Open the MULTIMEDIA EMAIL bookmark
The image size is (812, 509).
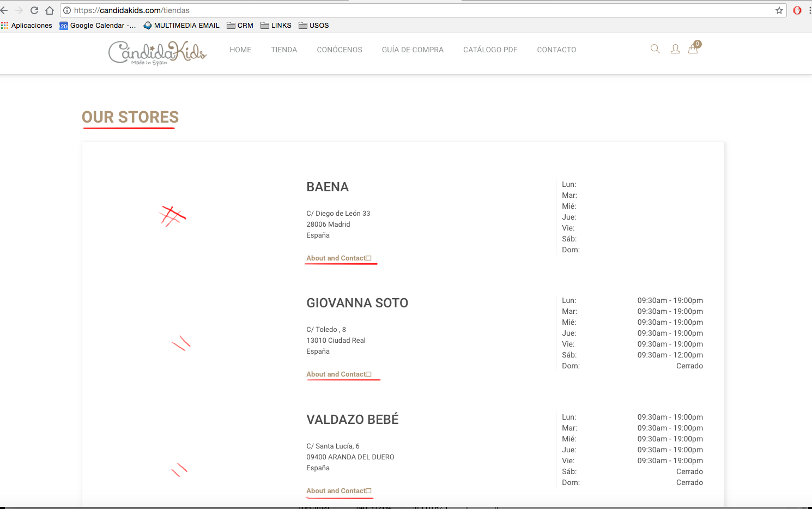pos(181,26)
